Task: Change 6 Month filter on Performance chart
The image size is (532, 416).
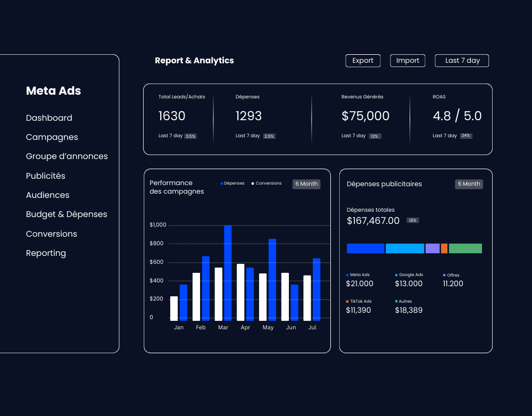Action: (x=306, y=184)
